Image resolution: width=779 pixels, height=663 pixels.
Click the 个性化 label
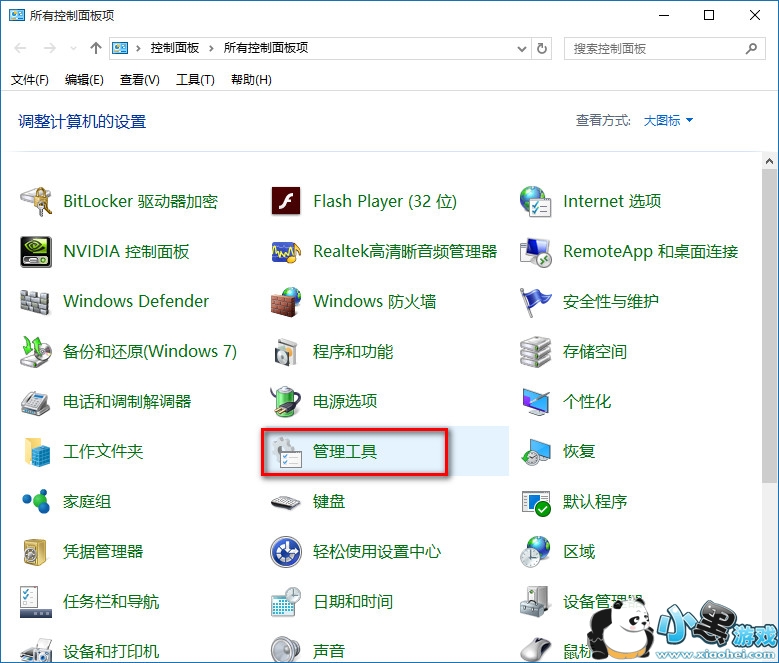(x=587, y=402)
